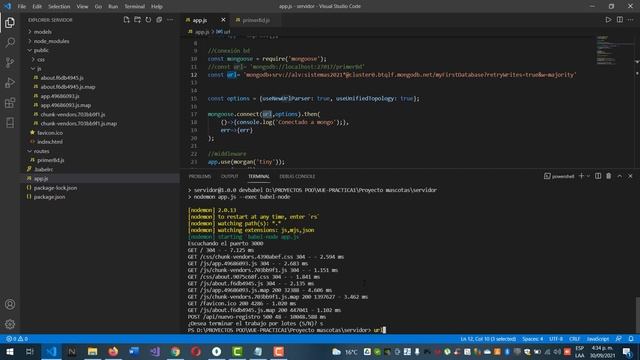Viewport: 640px width, 360px height.
Task: Create a new file in Explorer
Action: pyautogui.click(x=127, y=20)
